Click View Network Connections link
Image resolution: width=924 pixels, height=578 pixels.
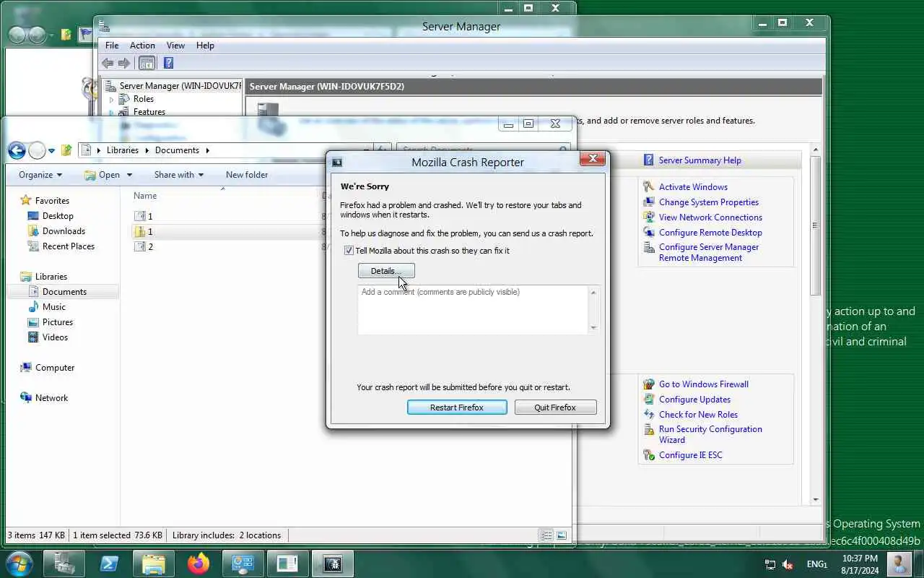(710, 217)
